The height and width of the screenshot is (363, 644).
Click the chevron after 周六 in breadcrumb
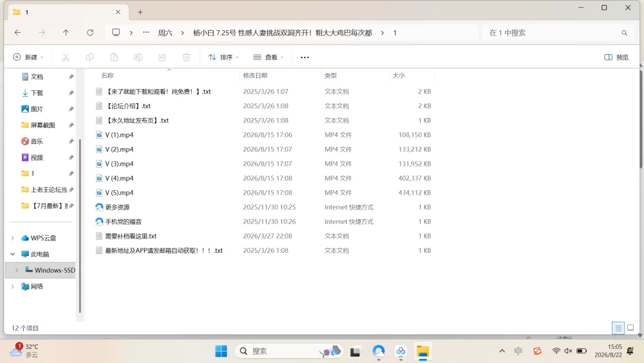click(x=182, y=32)
